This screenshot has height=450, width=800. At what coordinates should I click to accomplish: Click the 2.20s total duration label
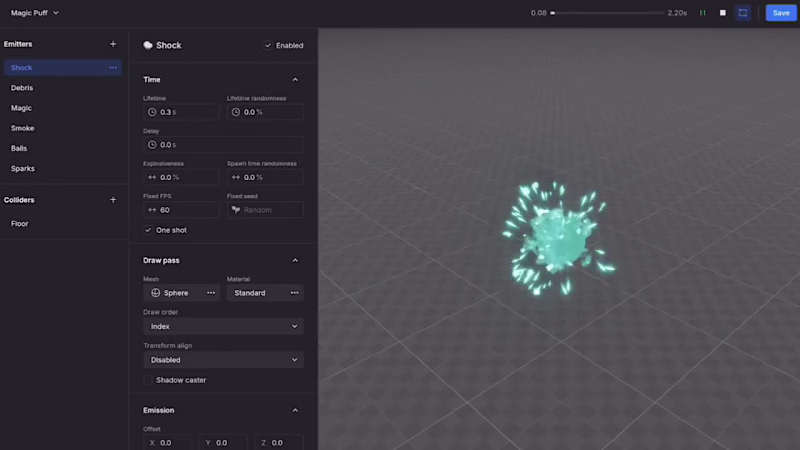(x=677, y=13)
